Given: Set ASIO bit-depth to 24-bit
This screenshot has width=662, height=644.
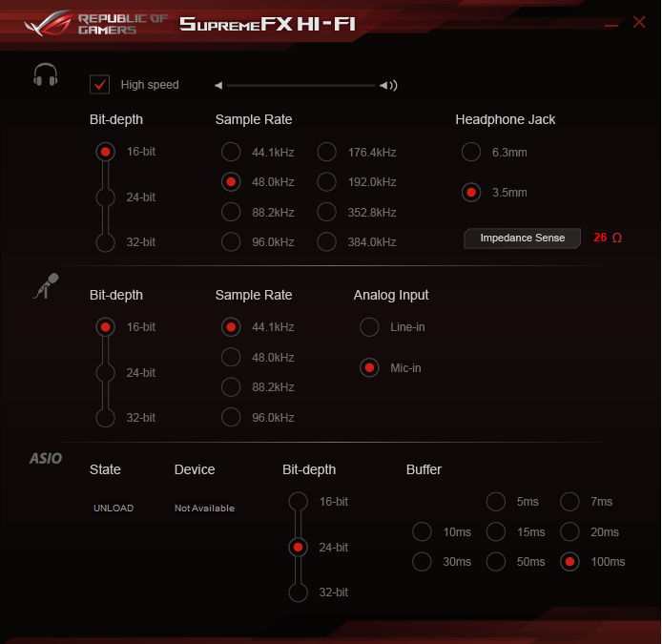Looking at the screenshot, I should tap(298, 548).
